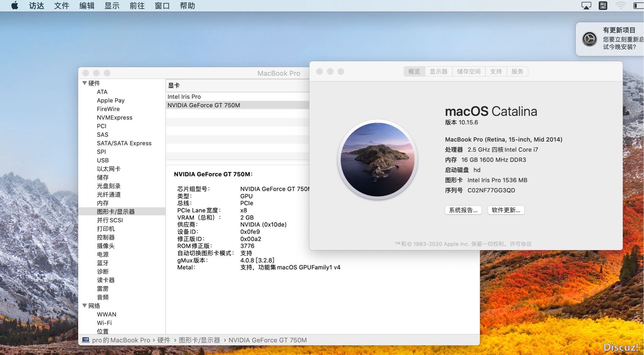644x355 pixels.
Task: Select FireWire in the sidebar
Action: pos(108,109)
